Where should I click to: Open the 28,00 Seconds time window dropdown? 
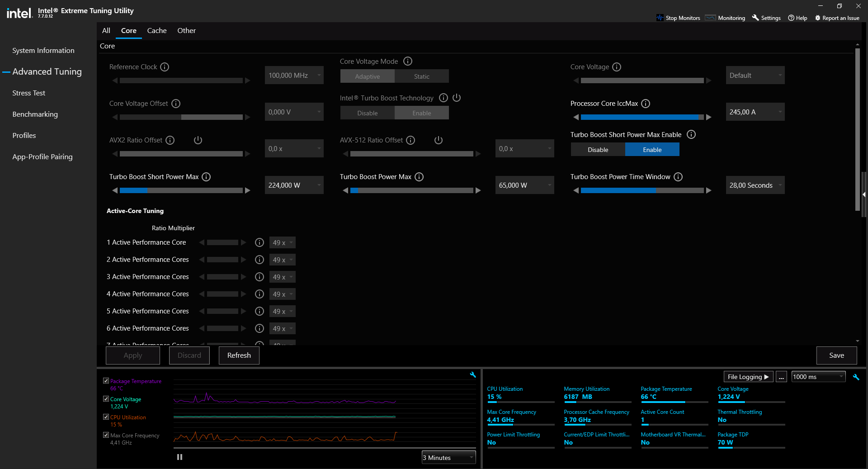pos(755,185)
